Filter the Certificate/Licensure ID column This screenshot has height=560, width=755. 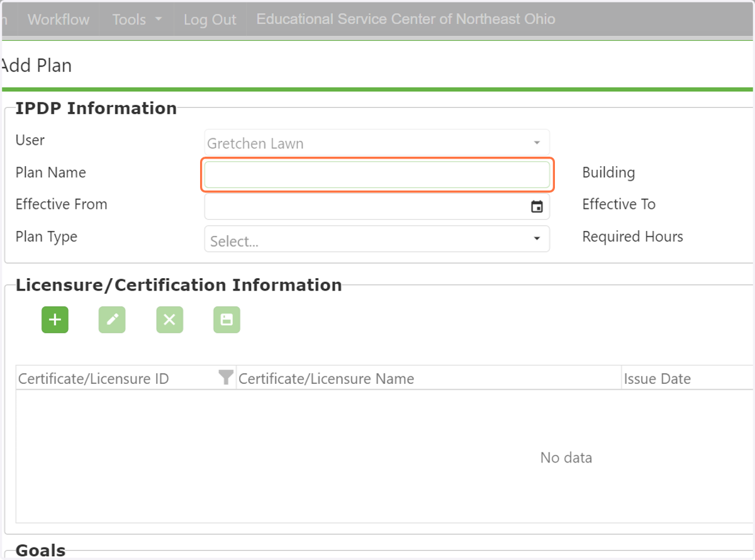click(226, 378)
